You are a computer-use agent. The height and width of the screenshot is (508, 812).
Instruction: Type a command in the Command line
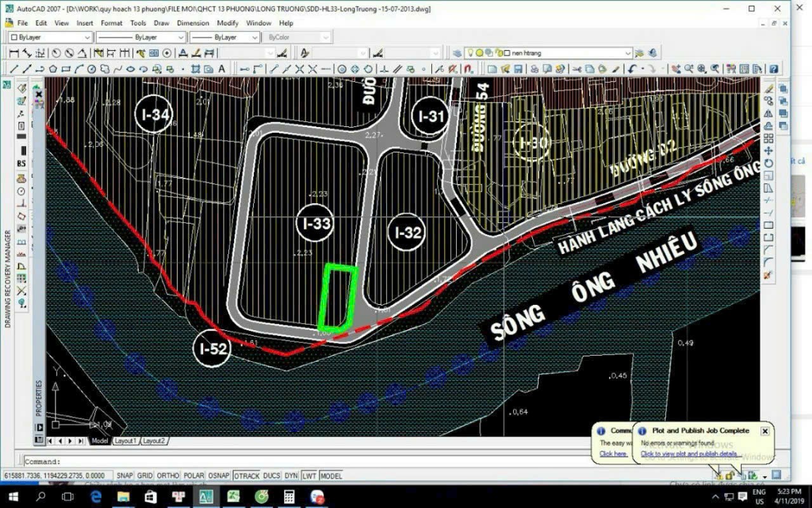click(x=190, y=462)
